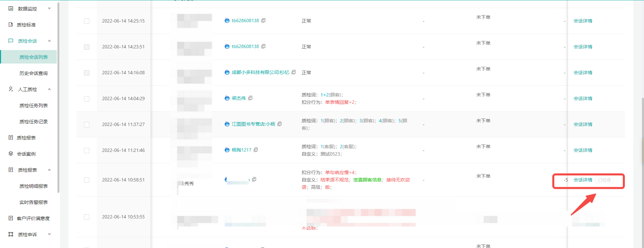The image size is (644, 248).
Task: Click 单表情回复×2 deduction text
Action: click(x=341, y=102)
